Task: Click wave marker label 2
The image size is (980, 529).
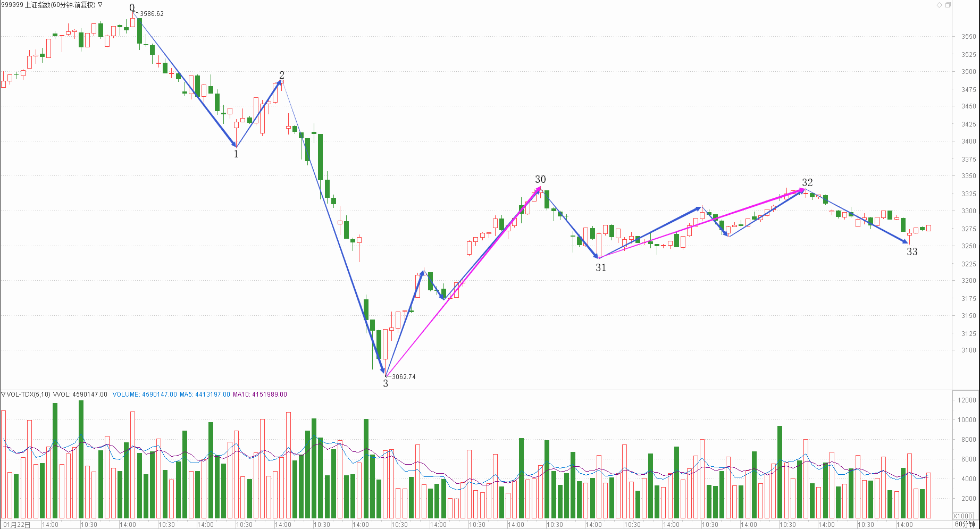Action: tap(282, 75)
